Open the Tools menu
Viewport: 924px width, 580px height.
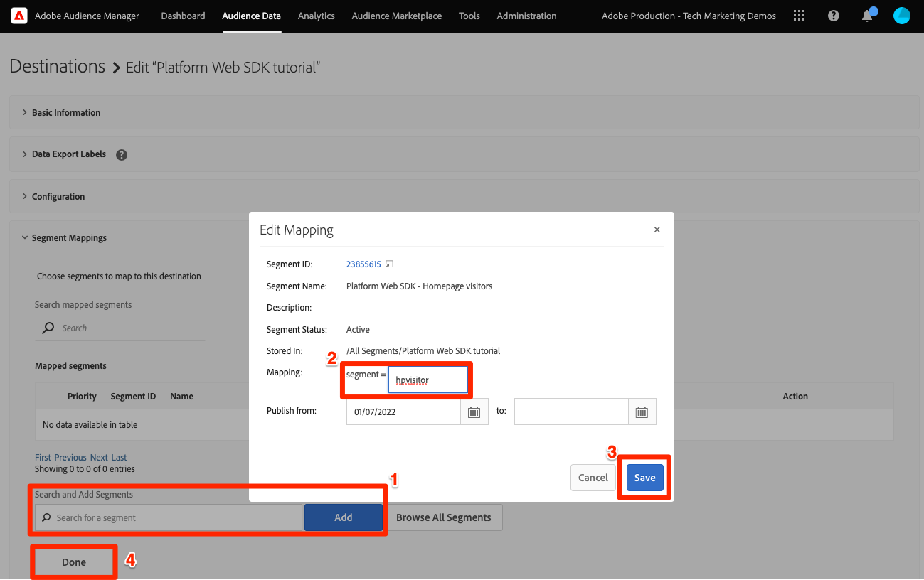coord(469,16)
